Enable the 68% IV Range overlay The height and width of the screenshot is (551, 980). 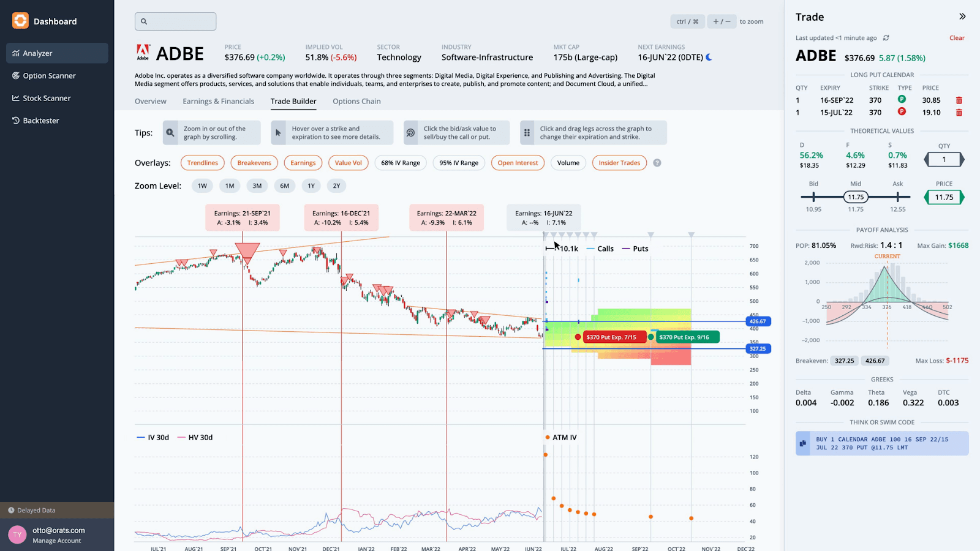coord(401,163)
